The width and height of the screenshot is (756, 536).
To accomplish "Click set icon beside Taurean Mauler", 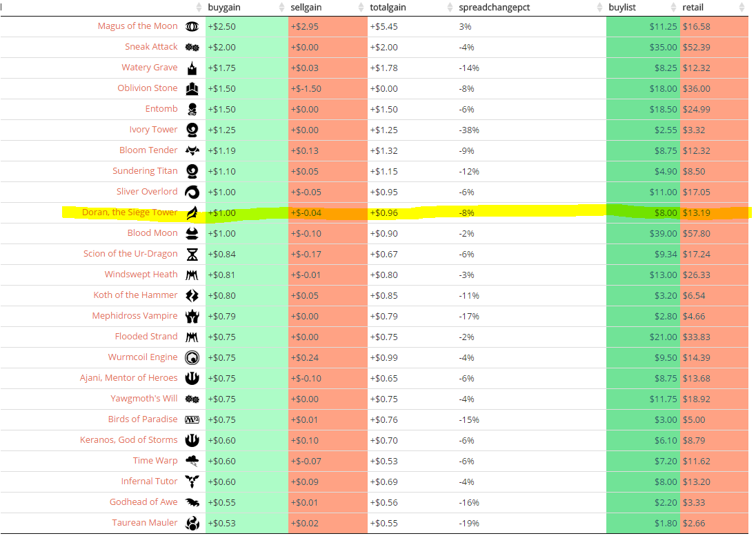I will pos(192,523).
